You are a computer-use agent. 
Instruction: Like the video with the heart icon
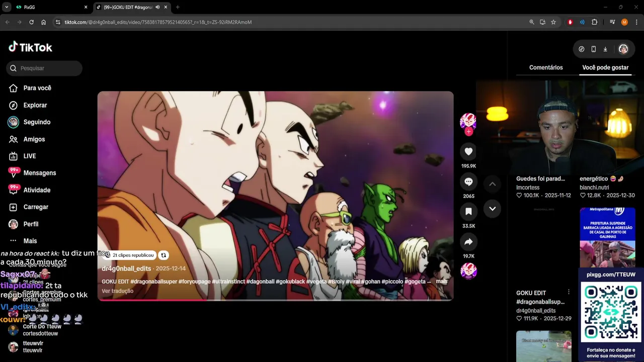pyautogui.click(x=468, y=151)
